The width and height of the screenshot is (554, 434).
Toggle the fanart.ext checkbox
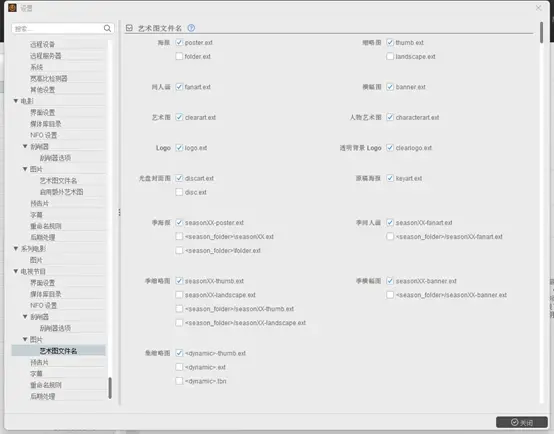pyautogui.click(x=179, y=87)
